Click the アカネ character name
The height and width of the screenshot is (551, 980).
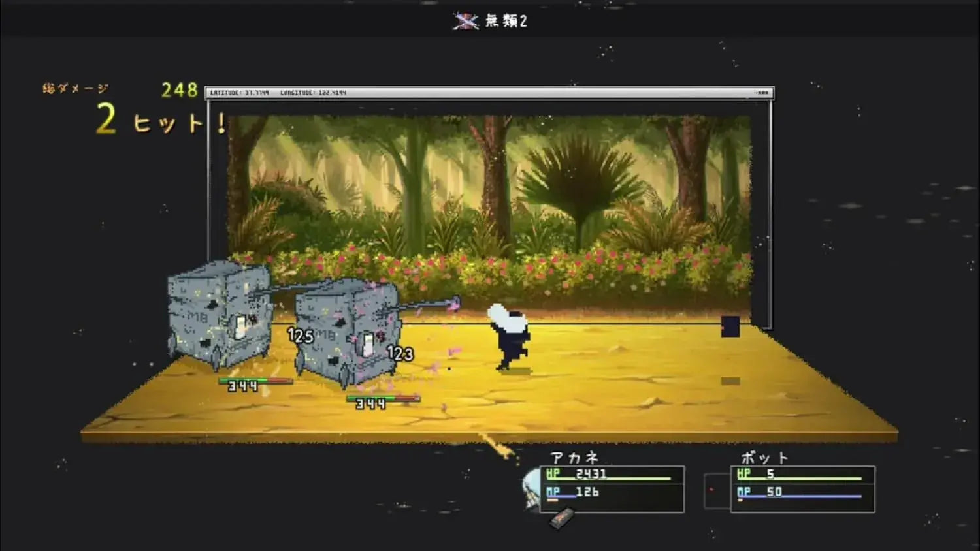pyautogui.click(x=574, y=458)
